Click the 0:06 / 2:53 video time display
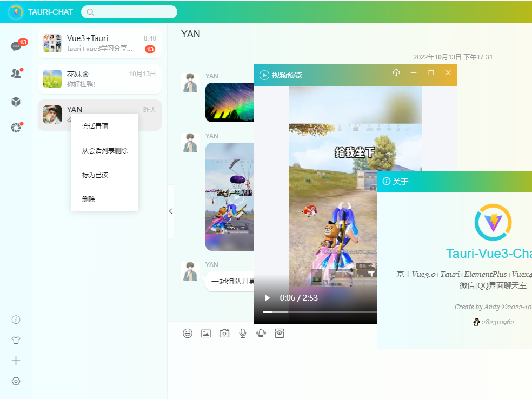This screenshot has height=399, width=532. coord(298,298)
